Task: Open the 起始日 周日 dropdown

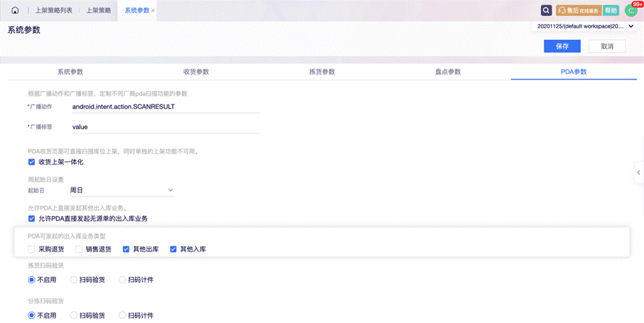Action: (122, 190)
